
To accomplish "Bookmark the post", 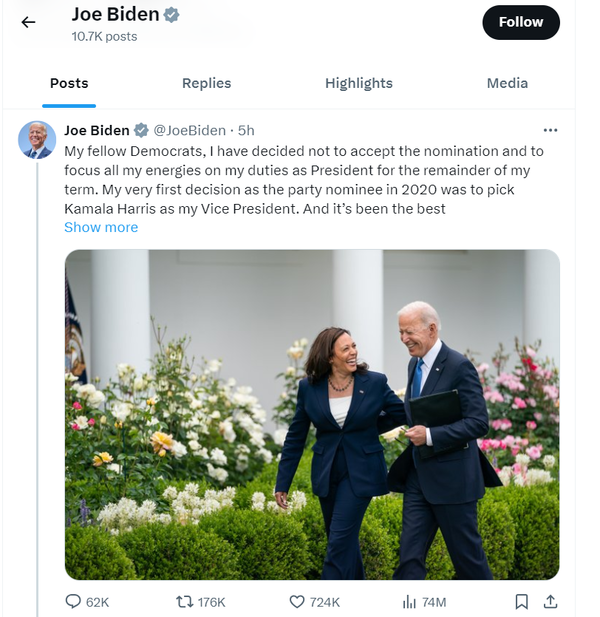I will click(x=521, y=602).
